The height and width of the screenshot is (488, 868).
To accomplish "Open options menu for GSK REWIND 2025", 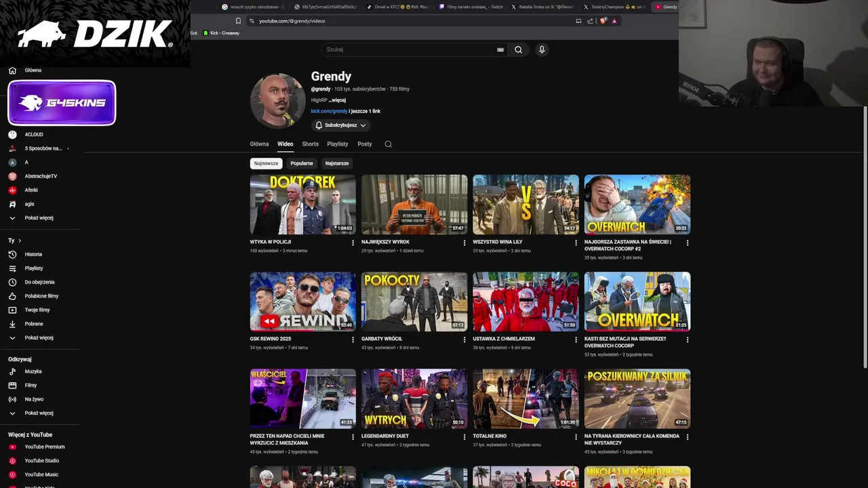I will 353,340.
